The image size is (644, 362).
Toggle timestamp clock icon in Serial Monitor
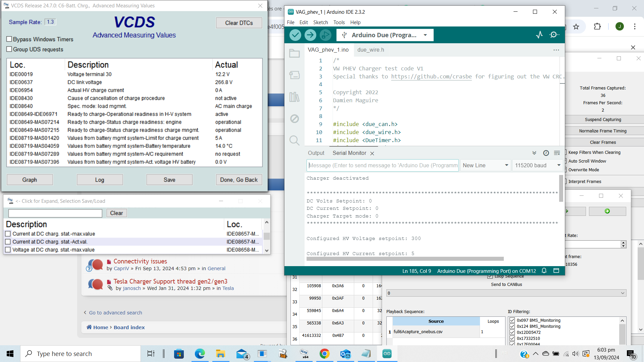546,153
